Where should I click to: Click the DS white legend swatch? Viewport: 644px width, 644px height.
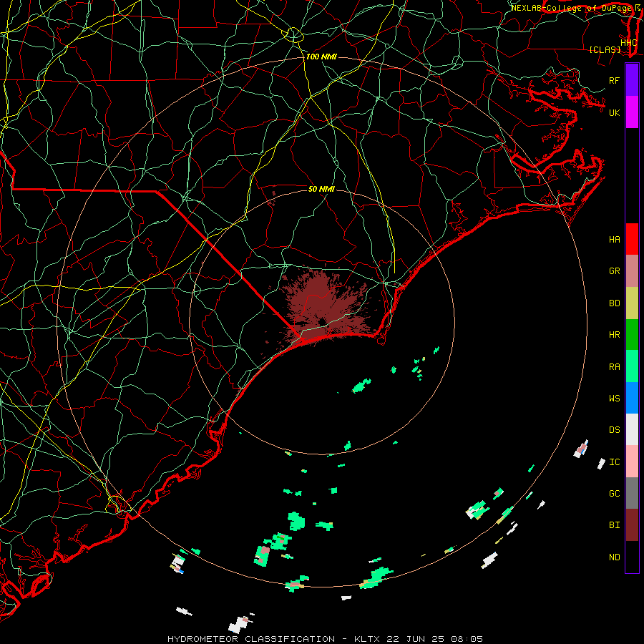[632, 429]
